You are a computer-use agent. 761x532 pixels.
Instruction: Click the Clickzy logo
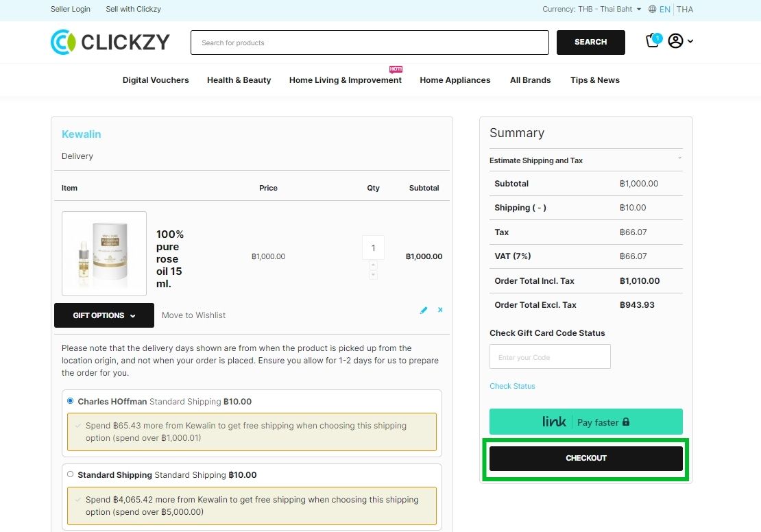point(110,43)
